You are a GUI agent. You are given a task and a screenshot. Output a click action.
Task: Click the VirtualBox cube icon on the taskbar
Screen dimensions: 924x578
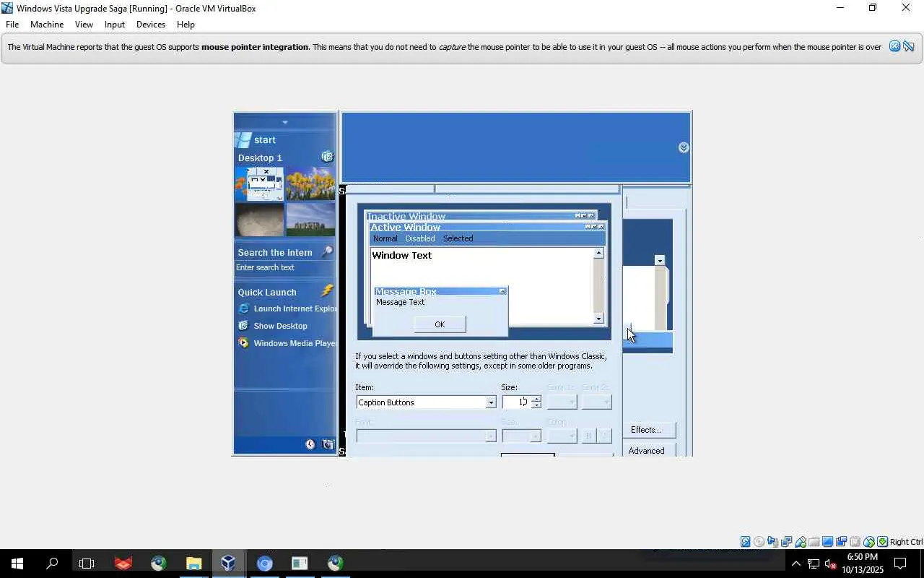point(228,564)
